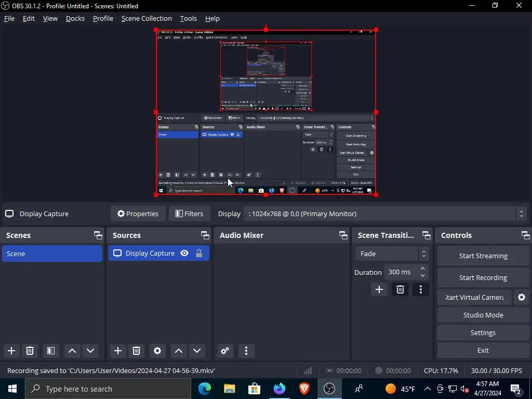The width and height of the screenshot is (532, 399).
Task: Toggle Display Capture visibility eye
Action: pos(184,253)
